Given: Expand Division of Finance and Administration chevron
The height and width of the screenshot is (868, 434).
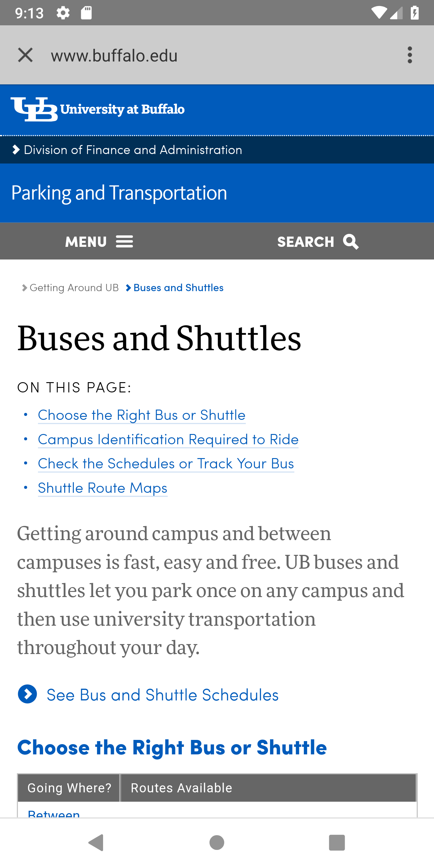Looking at the screenshot, I should pos(16,149).
